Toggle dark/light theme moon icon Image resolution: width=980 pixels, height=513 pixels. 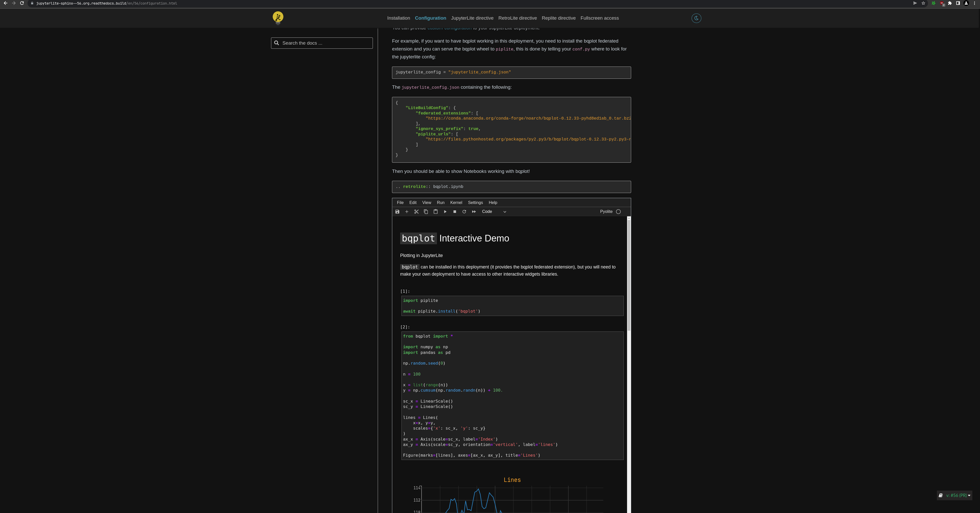tap(696, 18)
